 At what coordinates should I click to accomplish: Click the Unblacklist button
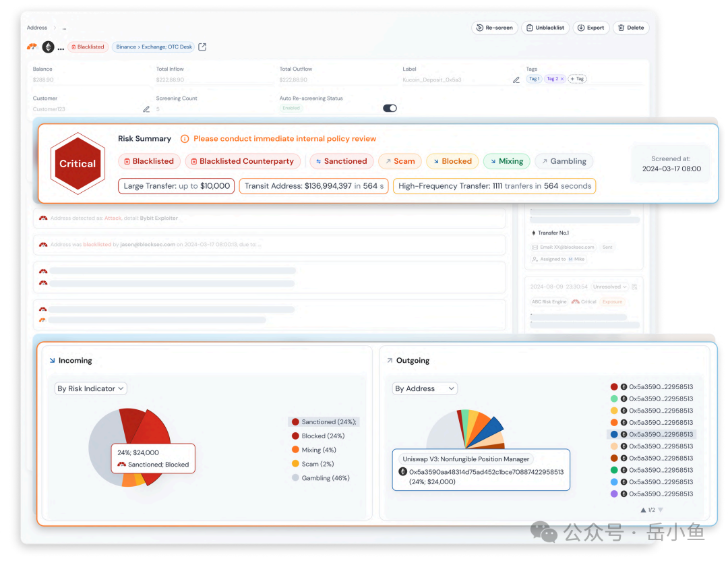(545, 28)
